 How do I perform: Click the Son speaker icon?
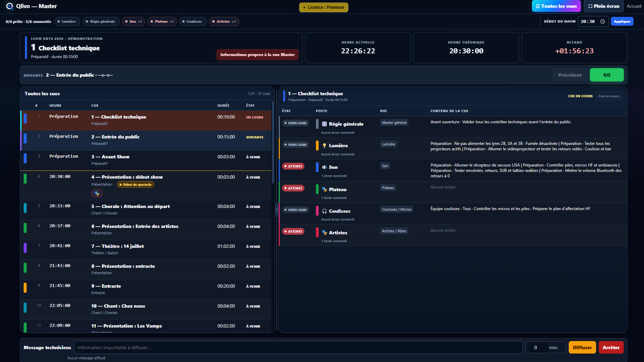(x=325, y=167)
